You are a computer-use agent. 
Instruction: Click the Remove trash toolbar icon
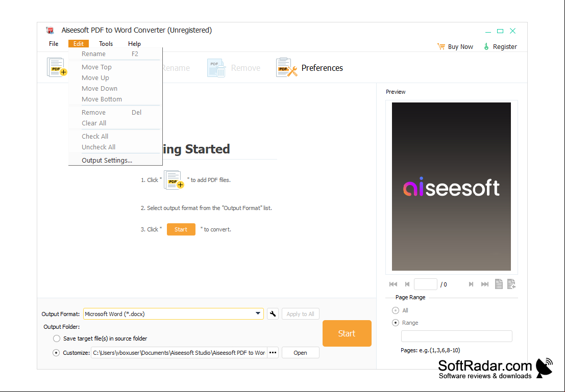point(216,68)
